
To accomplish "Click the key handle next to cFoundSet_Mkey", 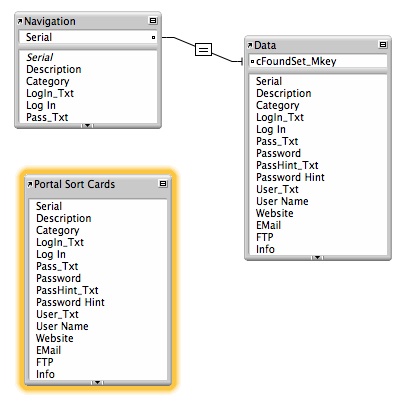I will point(252,61).
